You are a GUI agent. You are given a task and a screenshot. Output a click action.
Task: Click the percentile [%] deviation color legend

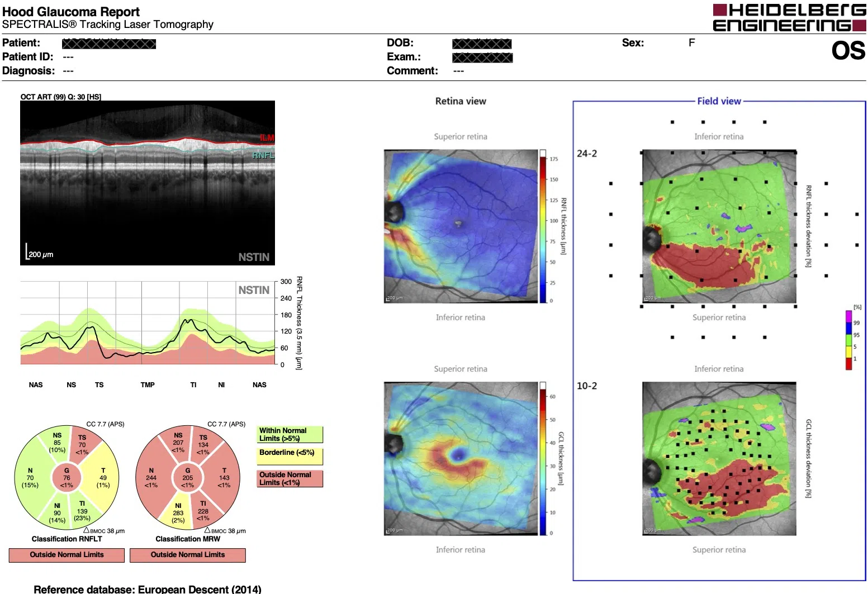849,340
